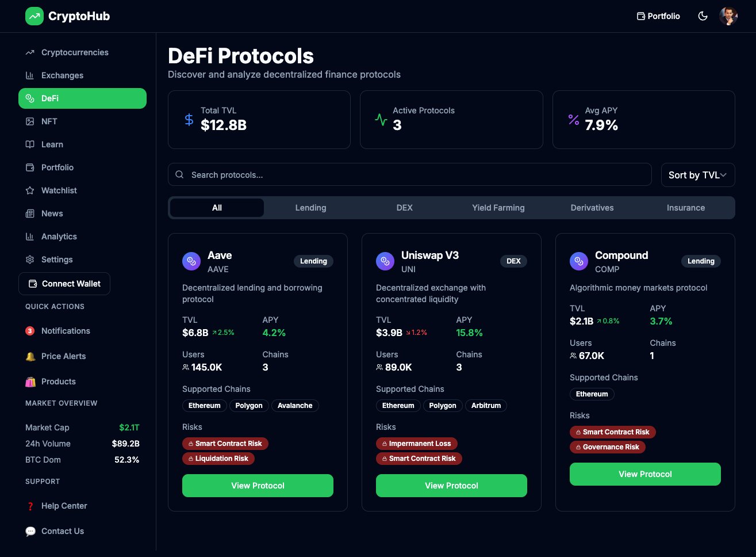
Task: Click the Contact Us speech bubble icon
Action: pos(30,531)
